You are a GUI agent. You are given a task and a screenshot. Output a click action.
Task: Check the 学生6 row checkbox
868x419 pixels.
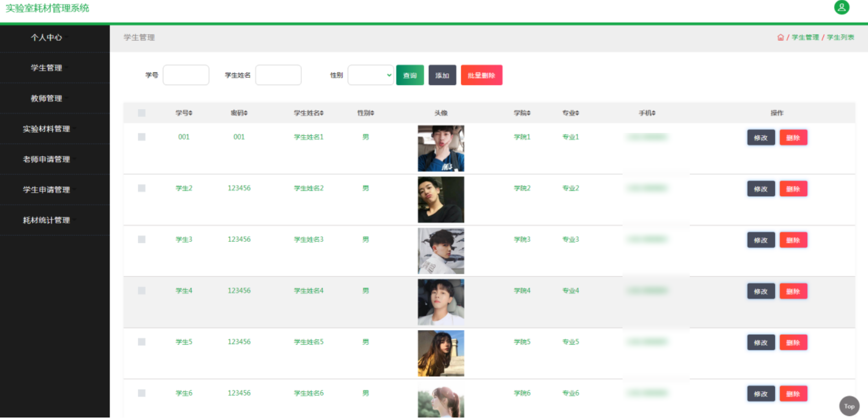(142, 393)
